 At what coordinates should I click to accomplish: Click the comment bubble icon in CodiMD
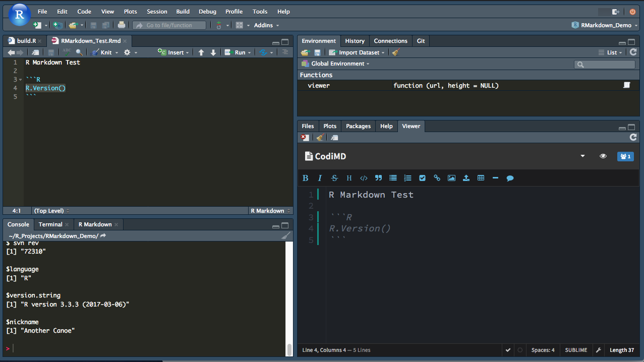coord(510,178)
